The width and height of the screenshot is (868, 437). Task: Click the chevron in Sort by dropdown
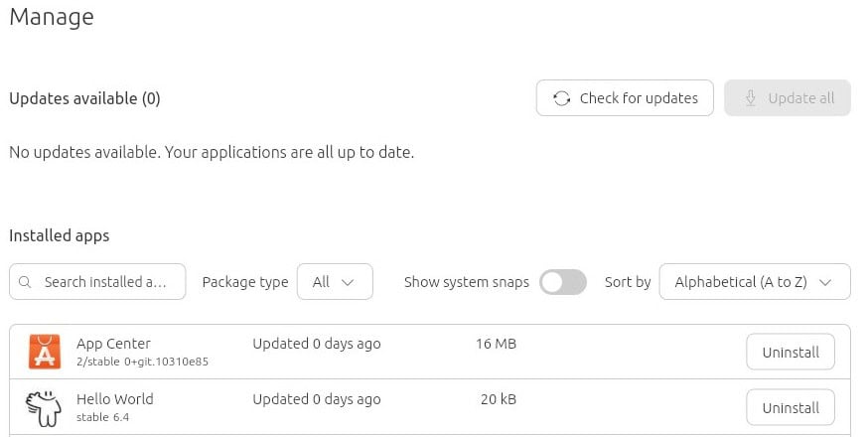click(x=825, y=282)
